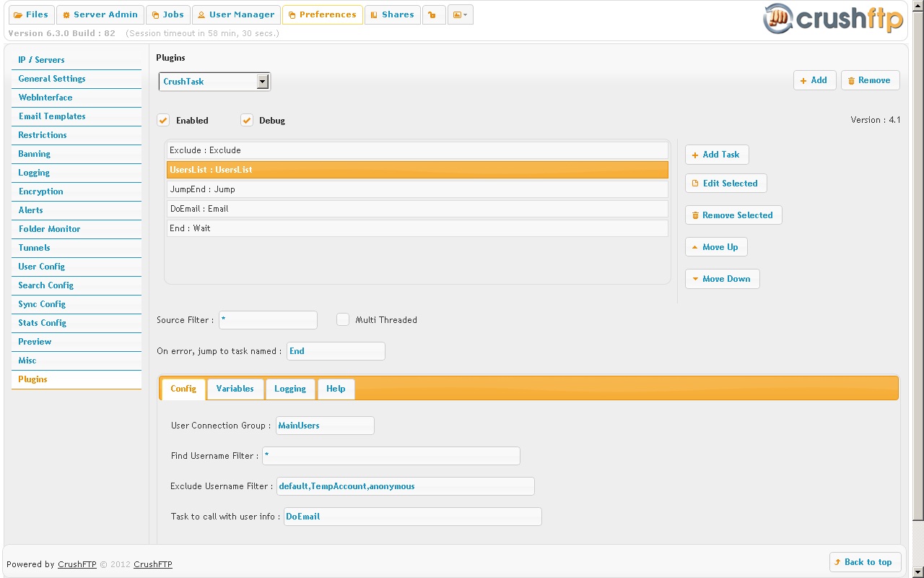Select the UsersList : UsersList task row
The height and width of the screenshot is (578, 924).
[417, 170]
